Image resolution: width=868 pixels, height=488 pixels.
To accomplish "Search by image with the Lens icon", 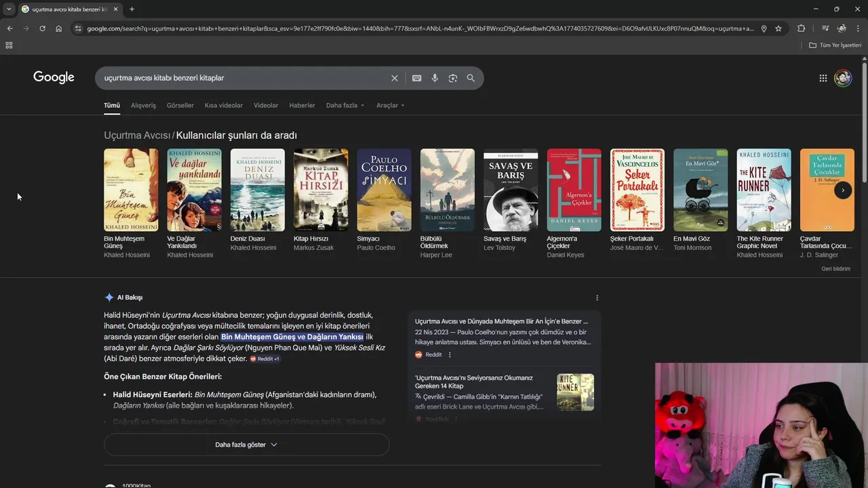I will tap(452, 78).
